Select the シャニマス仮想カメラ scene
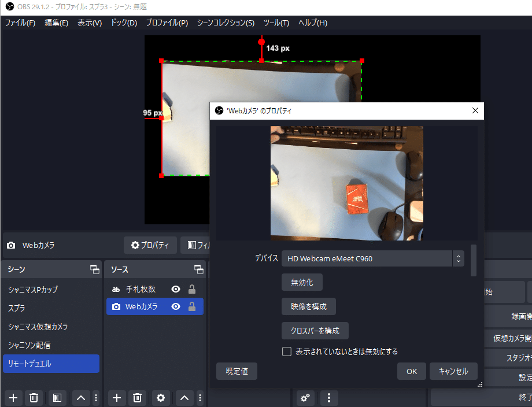Screen dimensions: 532x407 [x=51, y=327]
